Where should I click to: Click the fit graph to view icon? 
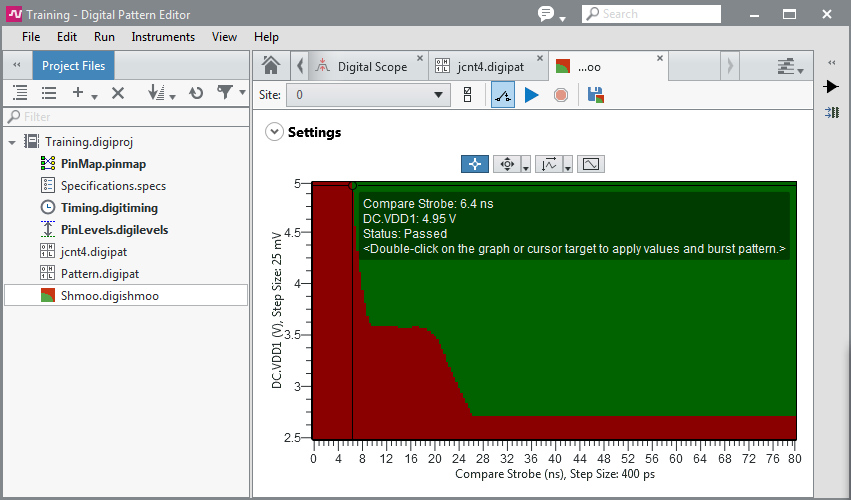(590, 164)
